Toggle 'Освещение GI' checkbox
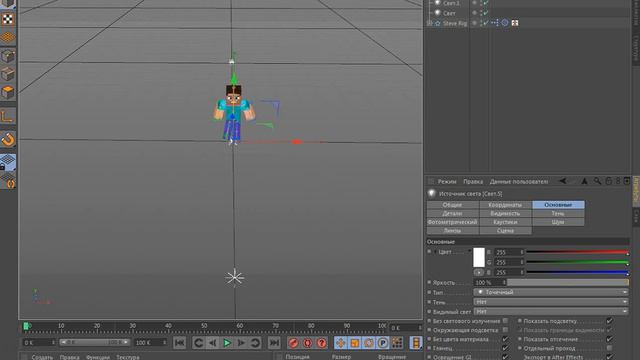This screenshot has height=360, width=640. [505, 357]
